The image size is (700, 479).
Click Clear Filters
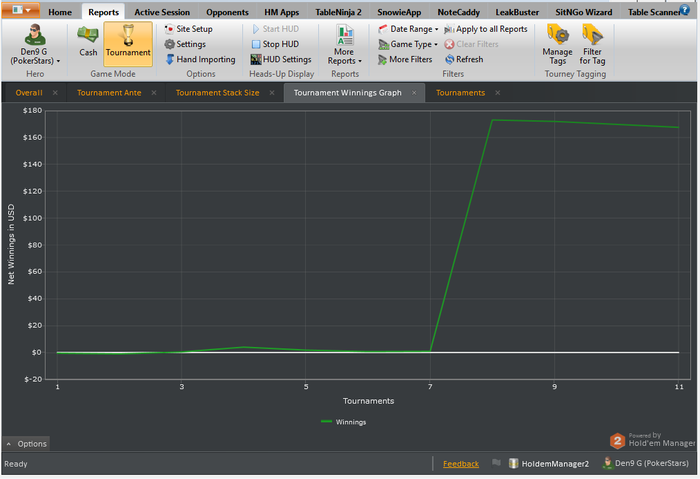point(471,44)
